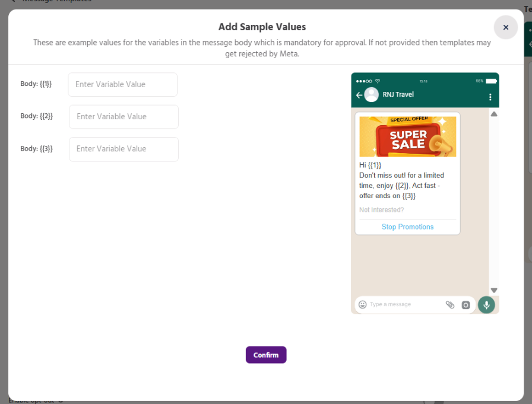Click the RNJ Travel contact name

click(x=398, y=95)
